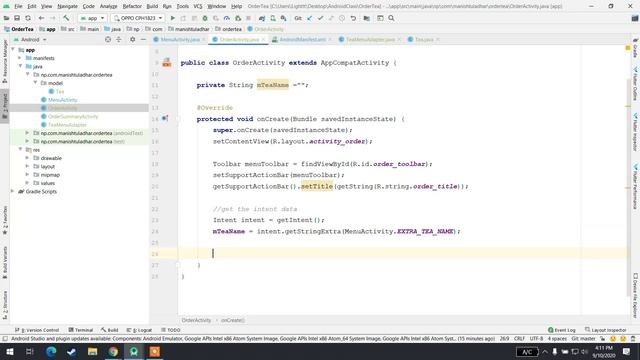Open the Android project view dropdown

click(30, 40)
